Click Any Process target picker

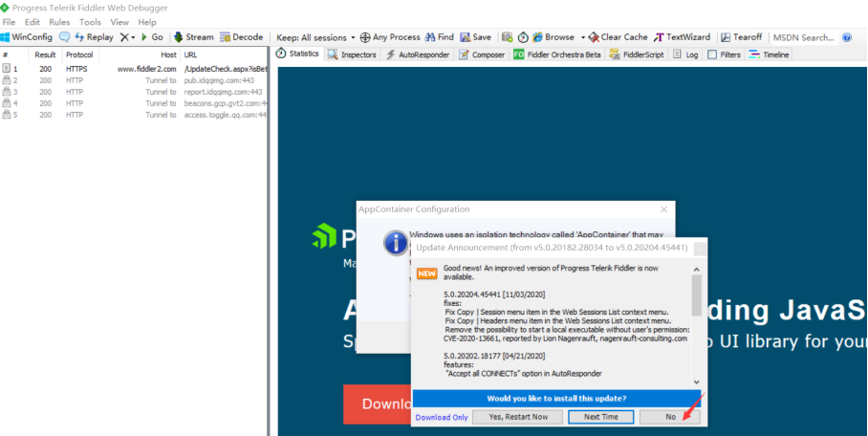390,37
